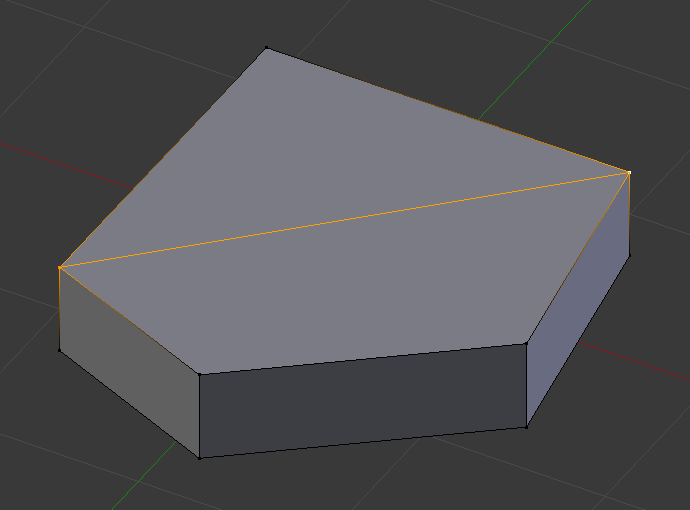This screenshot has height=510, width=690.
Task: Click the dark front side face
Action: [363, 400]
